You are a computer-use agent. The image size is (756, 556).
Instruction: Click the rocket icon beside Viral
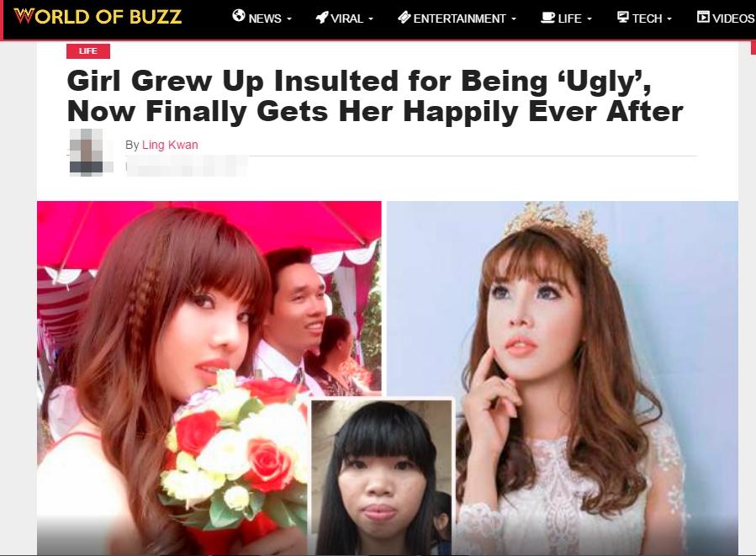[x=321, y=18]
